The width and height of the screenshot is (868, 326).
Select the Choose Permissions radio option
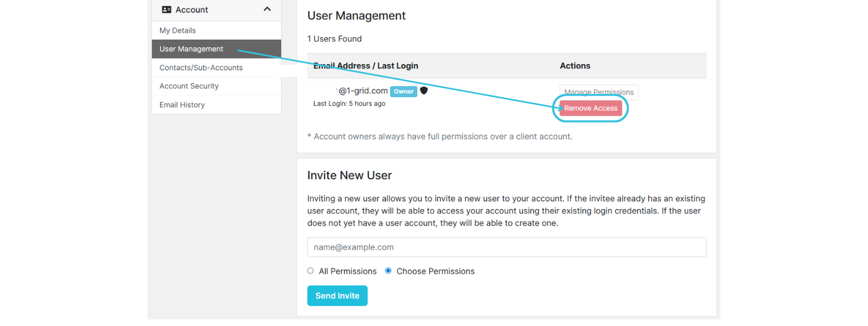point(388,271)
